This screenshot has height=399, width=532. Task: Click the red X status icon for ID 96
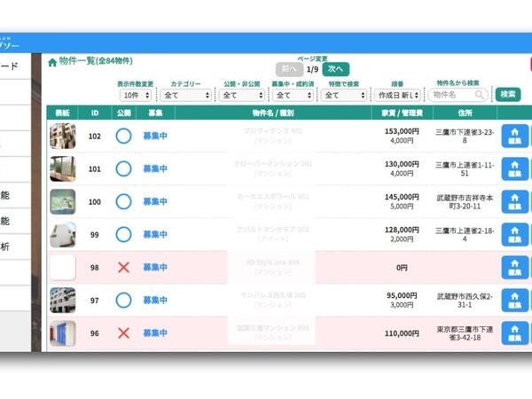tap(123, 332)
